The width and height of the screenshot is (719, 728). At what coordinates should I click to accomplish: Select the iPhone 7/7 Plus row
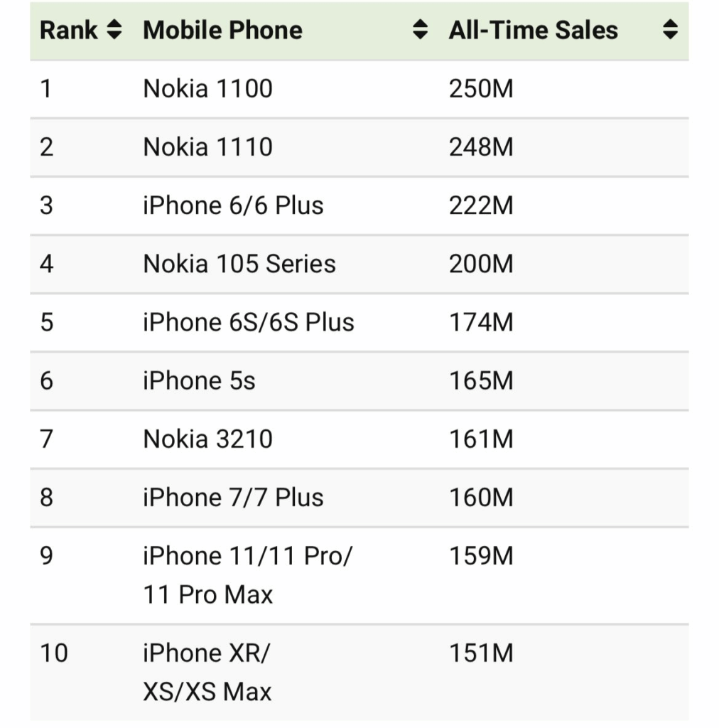tap(233, 497)
